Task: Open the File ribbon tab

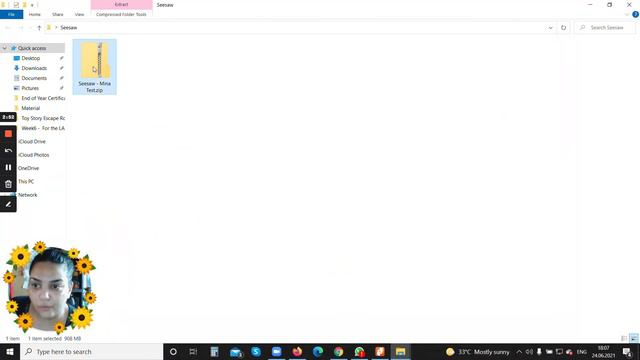Action: click(11, 14)
